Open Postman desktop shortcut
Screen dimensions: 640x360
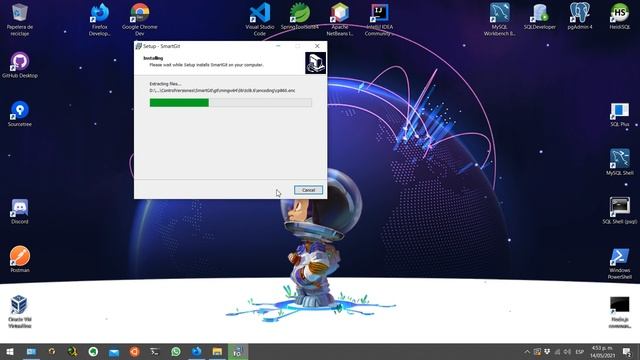[20, 260]
